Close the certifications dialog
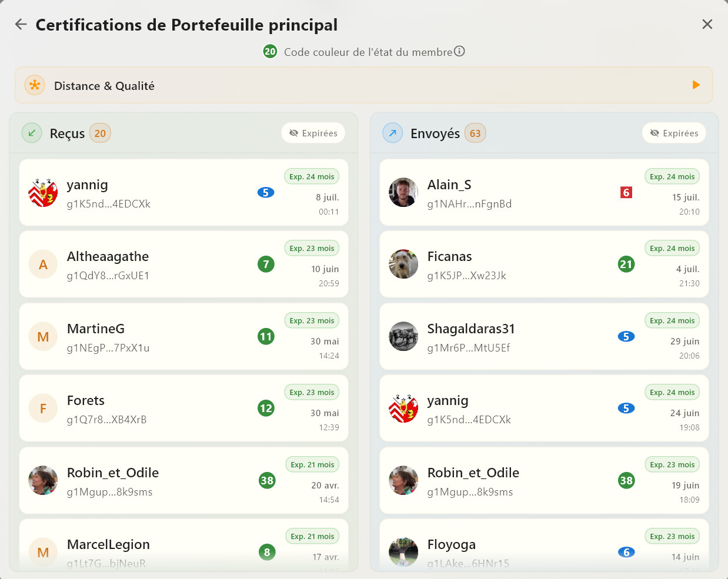The height and width of the screenshot is (579, 728). tap(707, 24)
